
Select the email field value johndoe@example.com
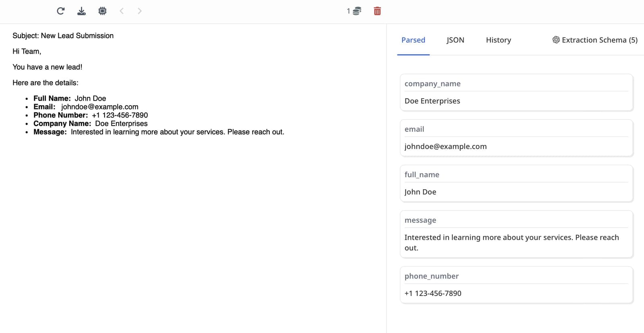(446, 147)
